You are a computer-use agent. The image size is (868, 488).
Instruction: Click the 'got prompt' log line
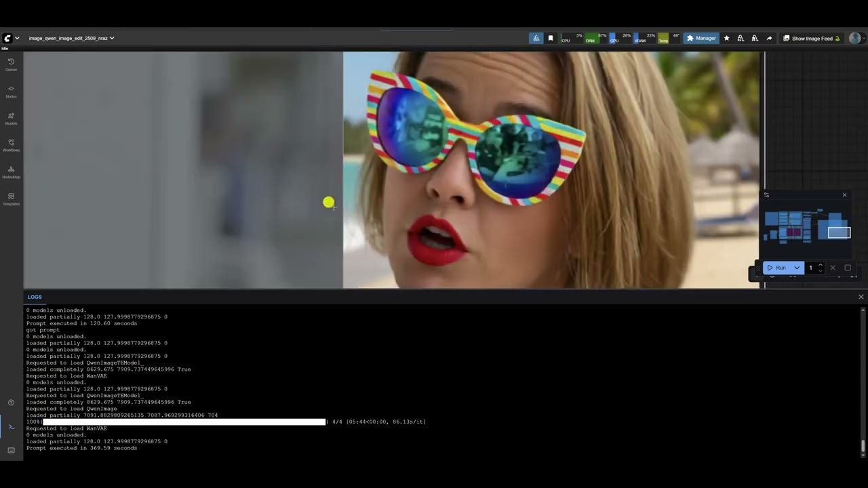pyautogui.click(x=43, y=330)
